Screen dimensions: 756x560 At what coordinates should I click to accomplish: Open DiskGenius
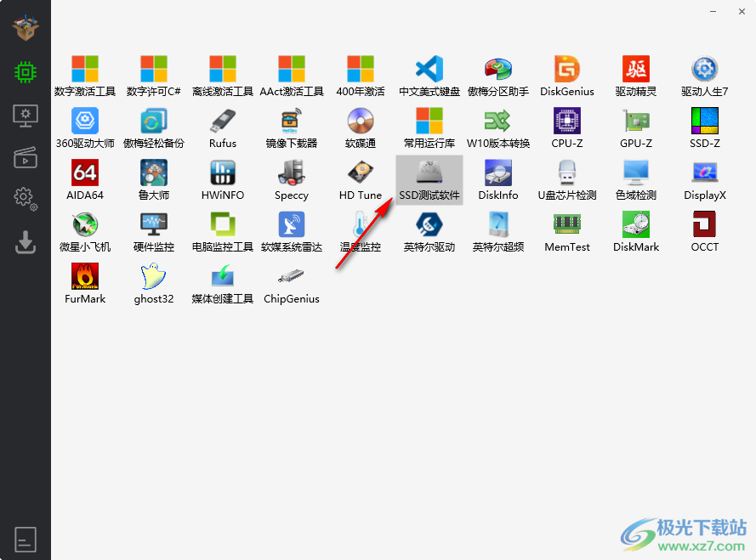coord(567,76)
